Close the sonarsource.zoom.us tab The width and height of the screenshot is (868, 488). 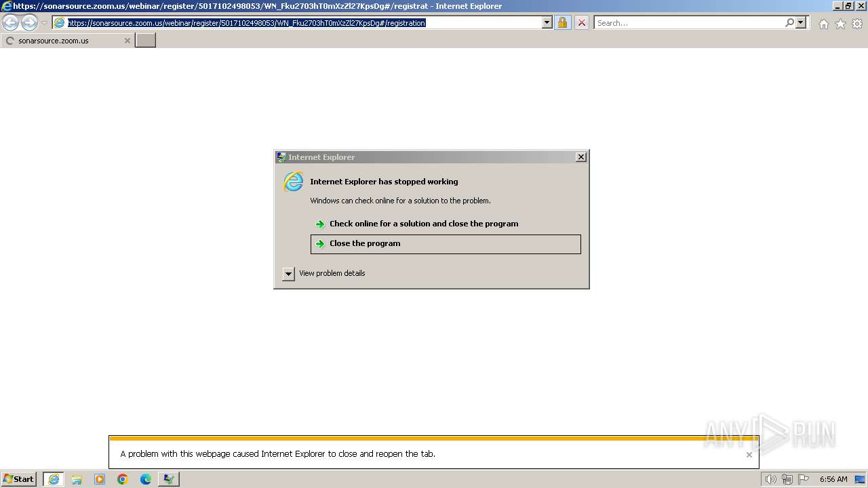coord(127,41)
